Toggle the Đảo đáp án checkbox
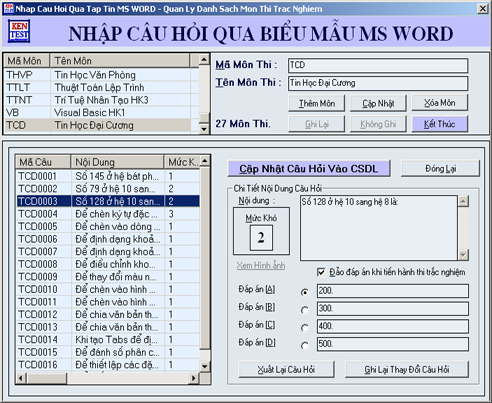The image size is (492, 403). pos(321,272)
